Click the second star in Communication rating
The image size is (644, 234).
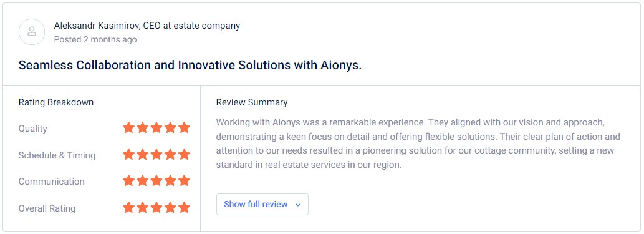point(143,180)
